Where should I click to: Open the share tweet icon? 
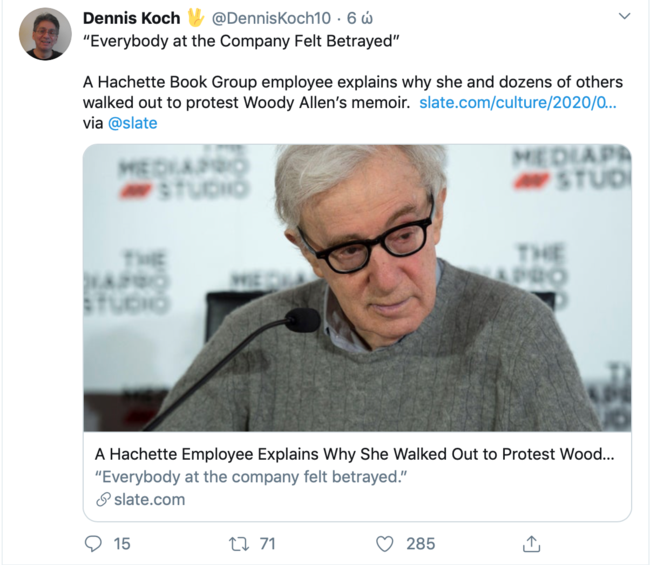(x=532, y=543)
